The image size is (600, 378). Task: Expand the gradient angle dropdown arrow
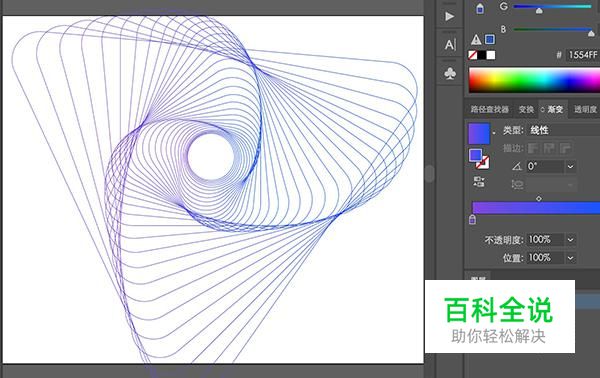(x=571, y=166)
